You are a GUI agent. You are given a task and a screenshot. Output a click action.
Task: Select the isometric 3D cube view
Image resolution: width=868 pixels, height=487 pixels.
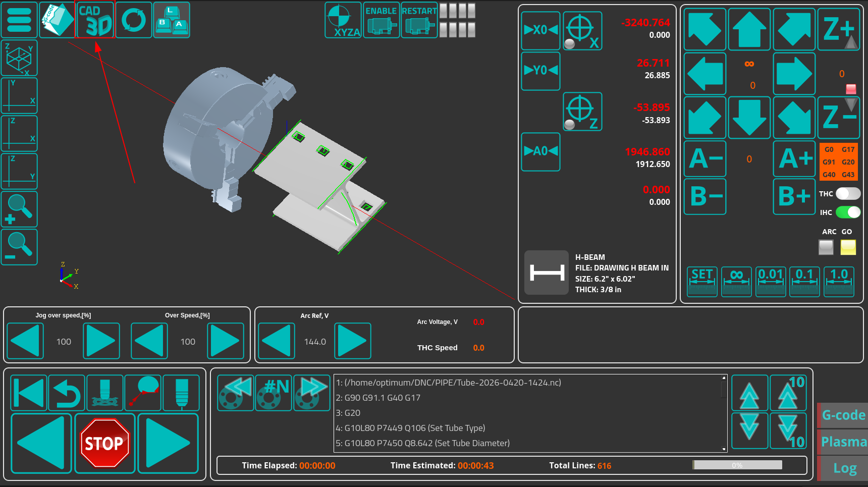pyautogui.click(x=19, y=58)
